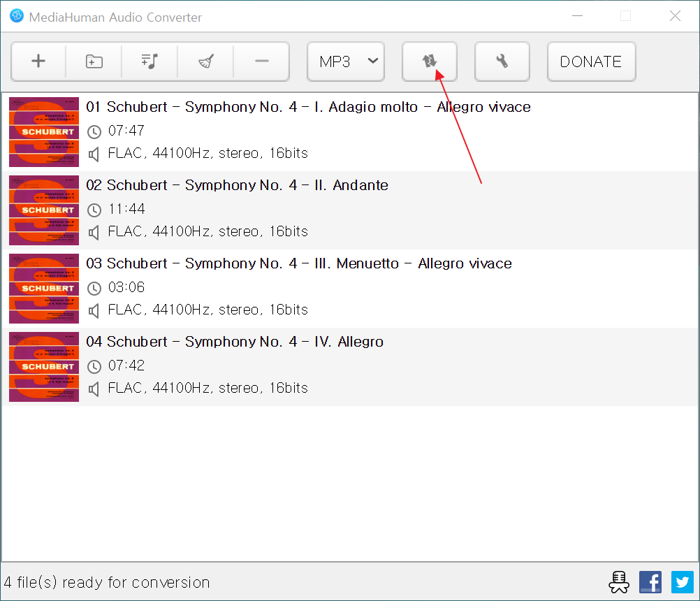Open the MP3 output format dropdown

tap(346, 61)
